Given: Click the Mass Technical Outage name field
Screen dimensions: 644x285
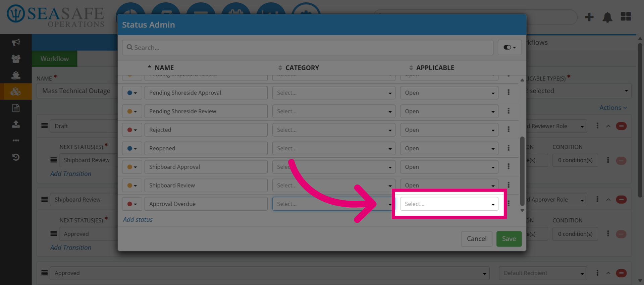Looking at the screenshot, I should 77,91.
